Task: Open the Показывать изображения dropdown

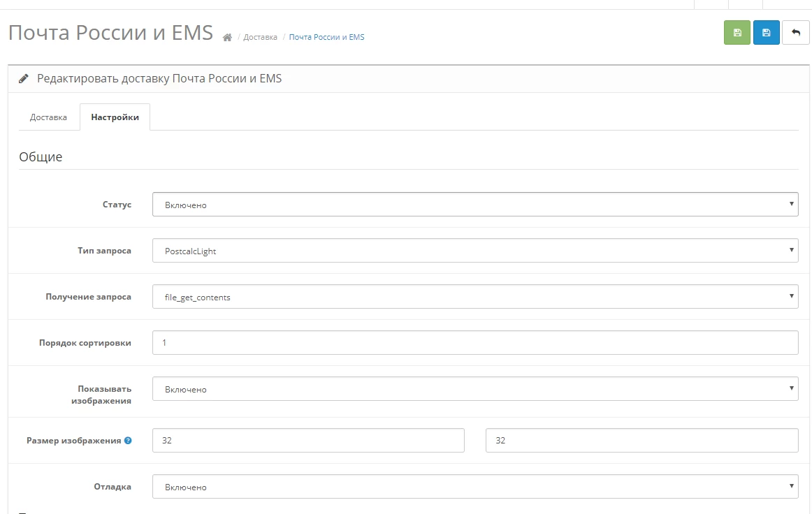Action: (x=475, y=389)
